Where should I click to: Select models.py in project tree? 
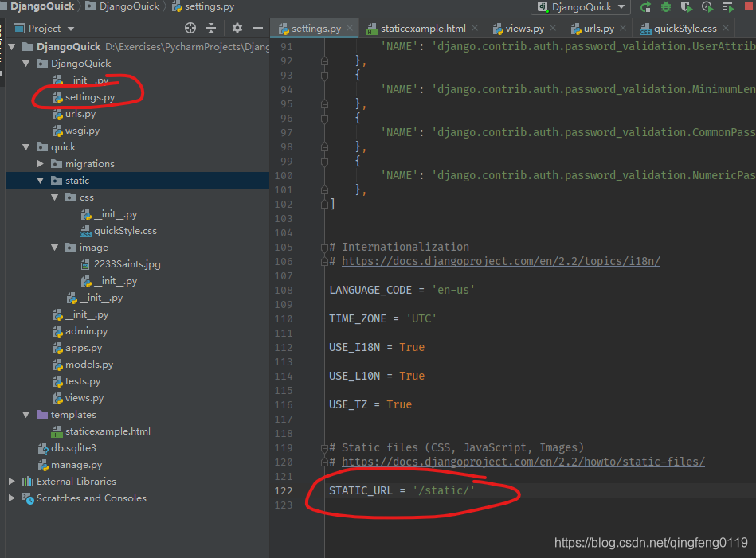click(89, 365)
